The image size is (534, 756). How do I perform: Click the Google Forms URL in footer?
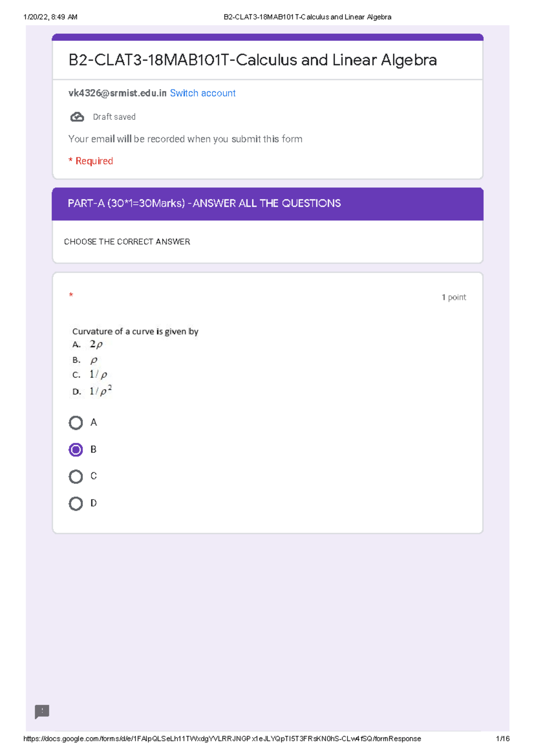pos(222,739)
